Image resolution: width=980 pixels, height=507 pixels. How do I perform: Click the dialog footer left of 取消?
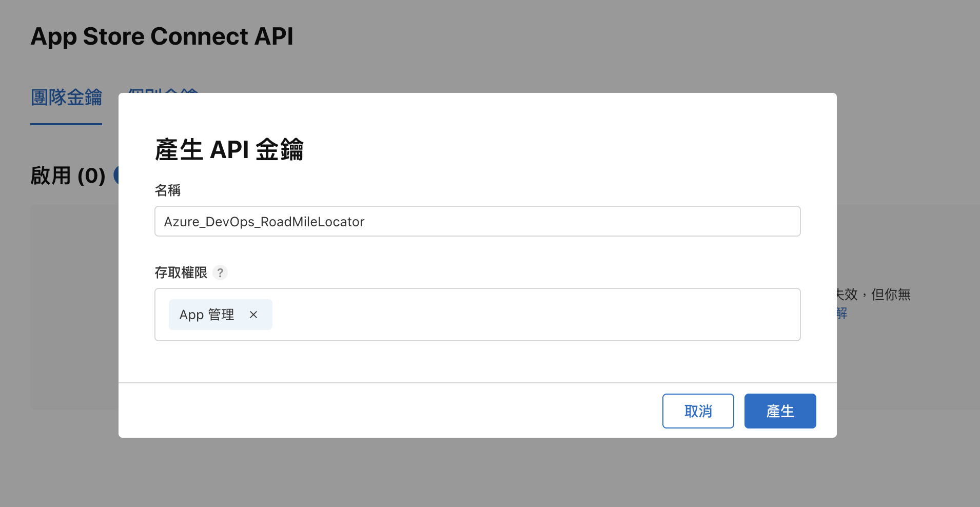390,411
